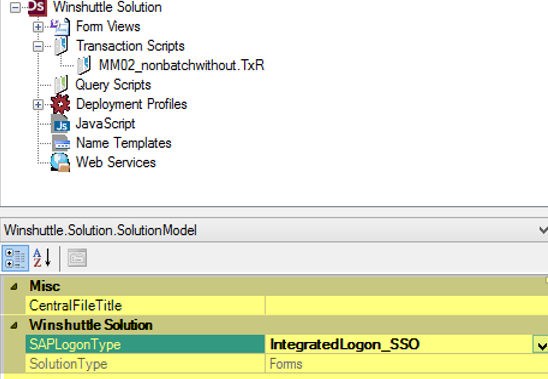Collapse the Winshuttle Solution property category
This screenshot has width=548, height=379.
[x=14, y=326]
